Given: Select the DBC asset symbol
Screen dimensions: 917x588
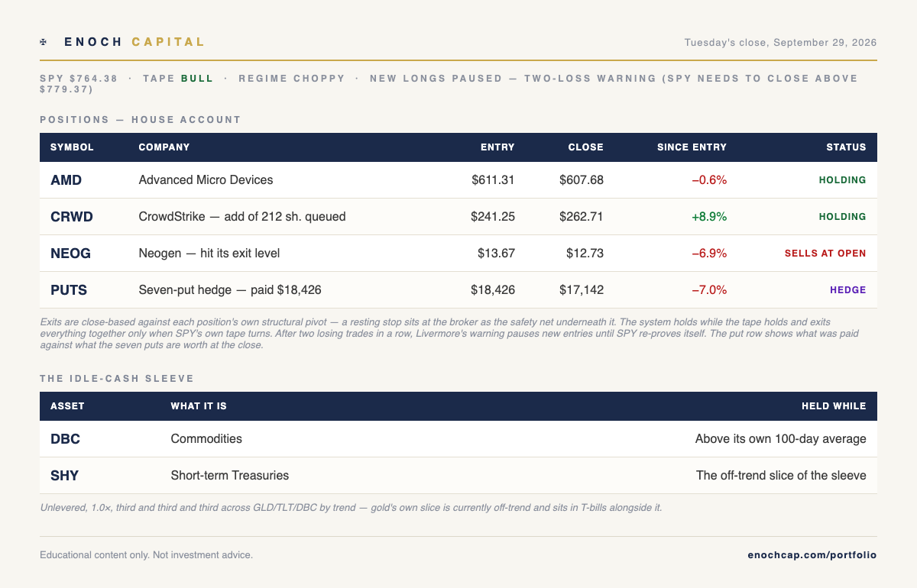Looking at the screenshot, I should [65, 439].
